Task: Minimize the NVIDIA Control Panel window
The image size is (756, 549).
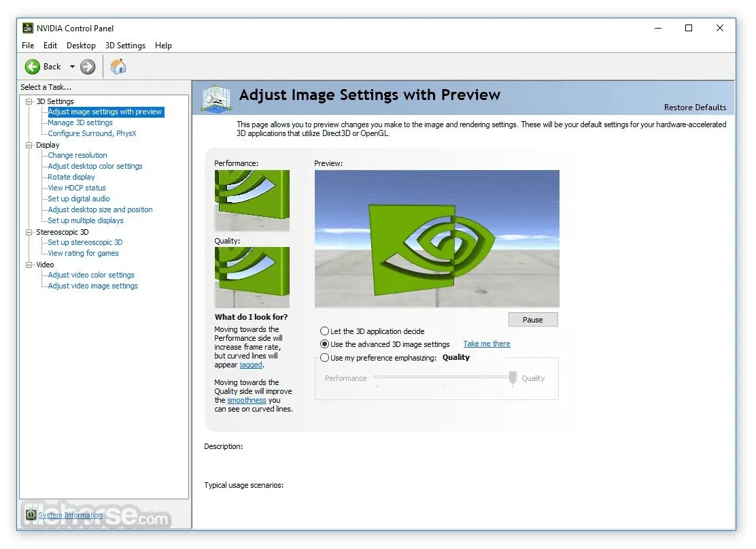Action: pyautogui.click(x=657, y=28)
